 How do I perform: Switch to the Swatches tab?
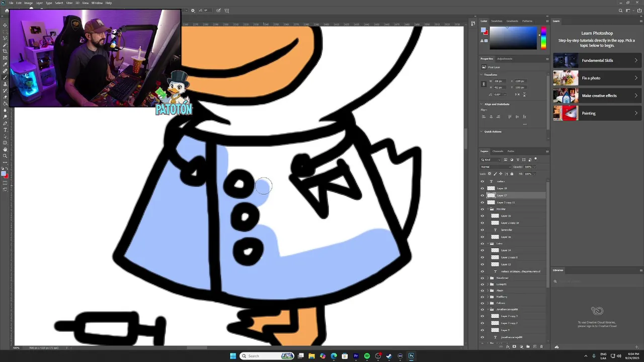[x=497, y=21]
